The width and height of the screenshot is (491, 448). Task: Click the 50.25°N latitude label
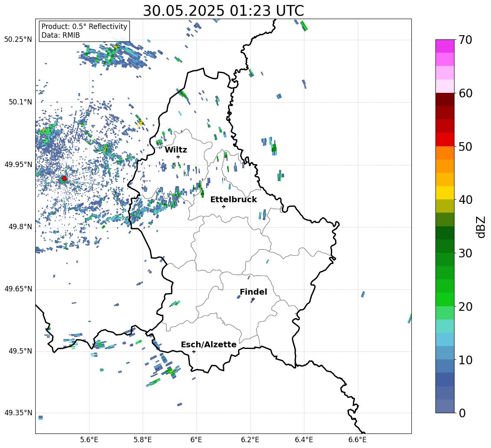pos(18,40)
